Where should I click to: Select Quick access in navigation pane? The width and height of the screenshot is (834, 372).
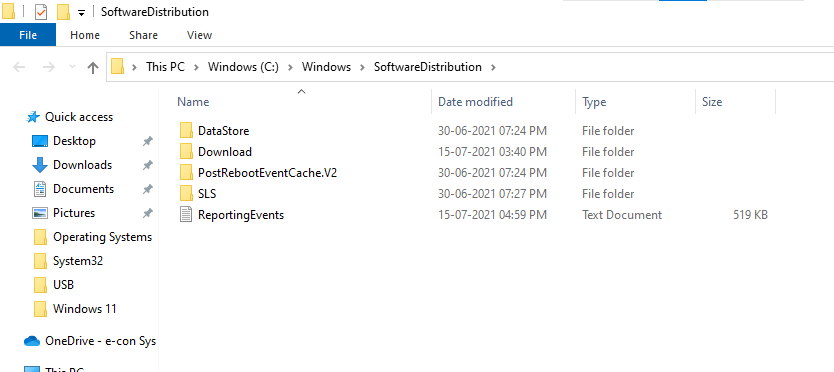click(79, 117)
